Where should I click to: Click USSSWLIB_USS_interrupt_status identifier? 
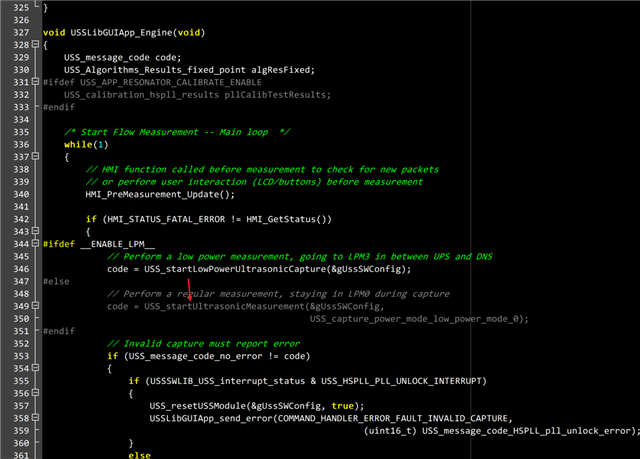pos(227,381)
